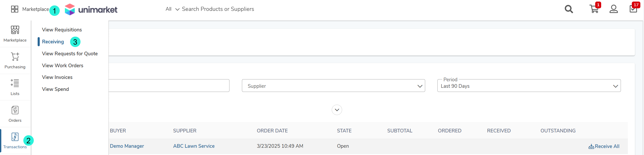Open View Invoices menu item
Viewport: 644px width, 155px height.
point(57,77)
